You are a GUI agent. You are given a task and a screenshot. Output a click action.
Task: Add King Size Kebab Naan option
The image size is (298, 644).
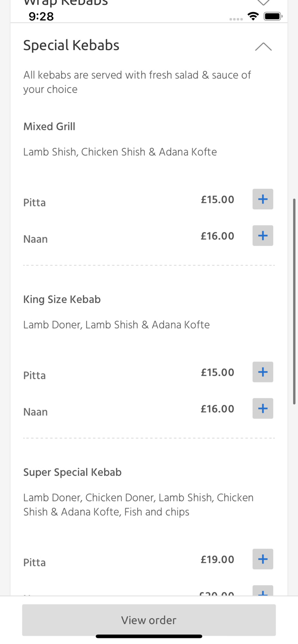[x=263, y=409]
